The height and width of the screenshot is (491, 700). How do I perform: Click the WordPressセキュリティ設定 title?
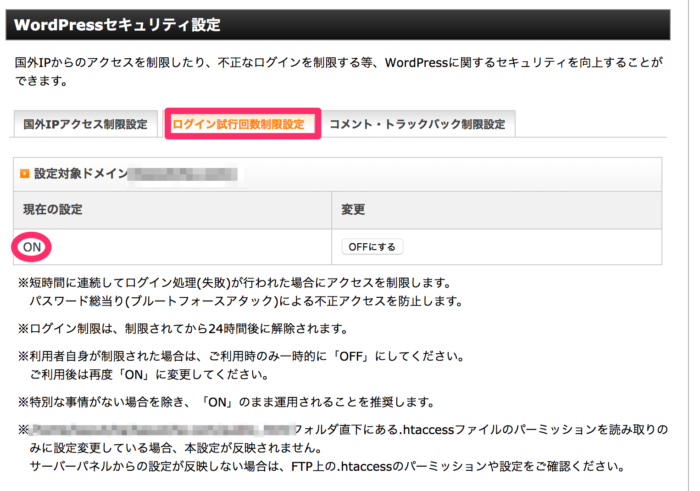[x=117, y=25]
